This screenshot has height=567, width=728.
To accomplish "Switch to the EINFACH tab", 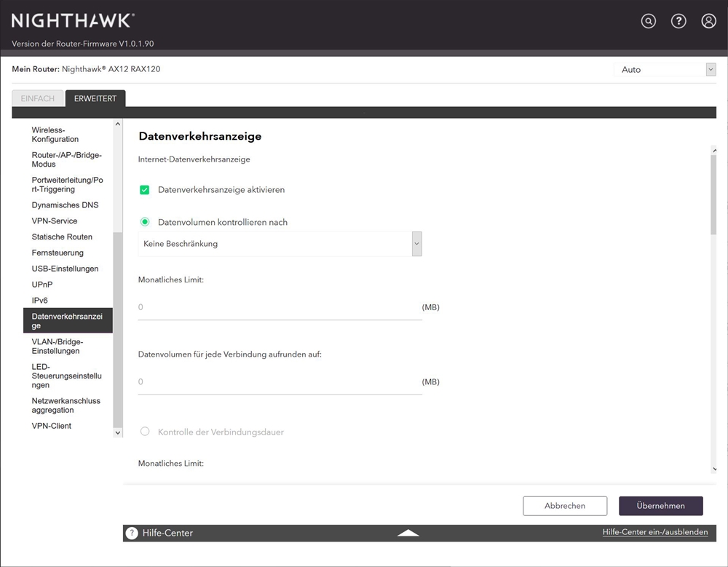I will (x=37, y=98).
